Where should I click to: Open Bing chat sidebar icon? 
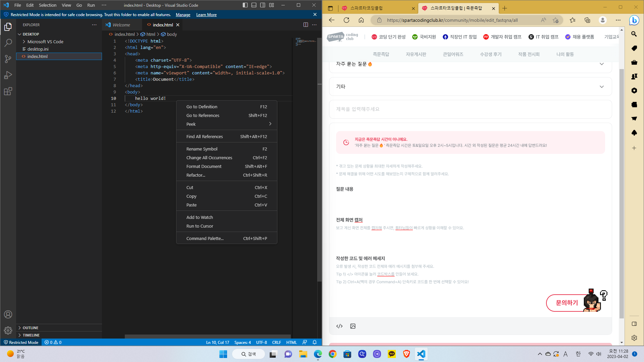click(634, 20)
